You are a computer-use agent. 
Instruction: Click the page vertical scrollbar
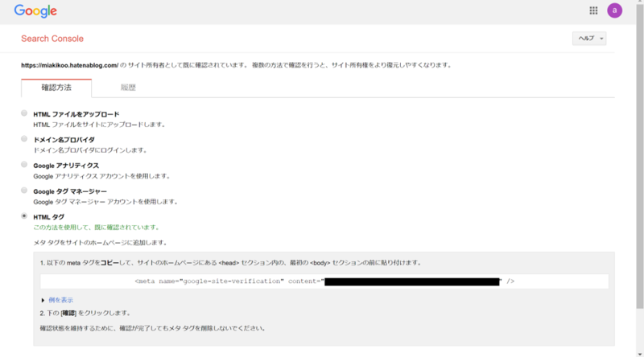tap(640, 156)
